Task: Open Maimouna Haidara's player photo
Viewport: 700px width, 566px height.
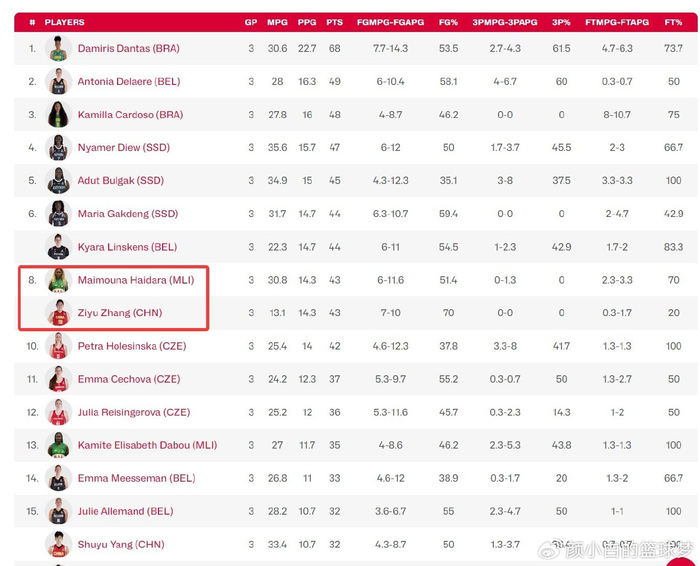Action: point(59,280)
